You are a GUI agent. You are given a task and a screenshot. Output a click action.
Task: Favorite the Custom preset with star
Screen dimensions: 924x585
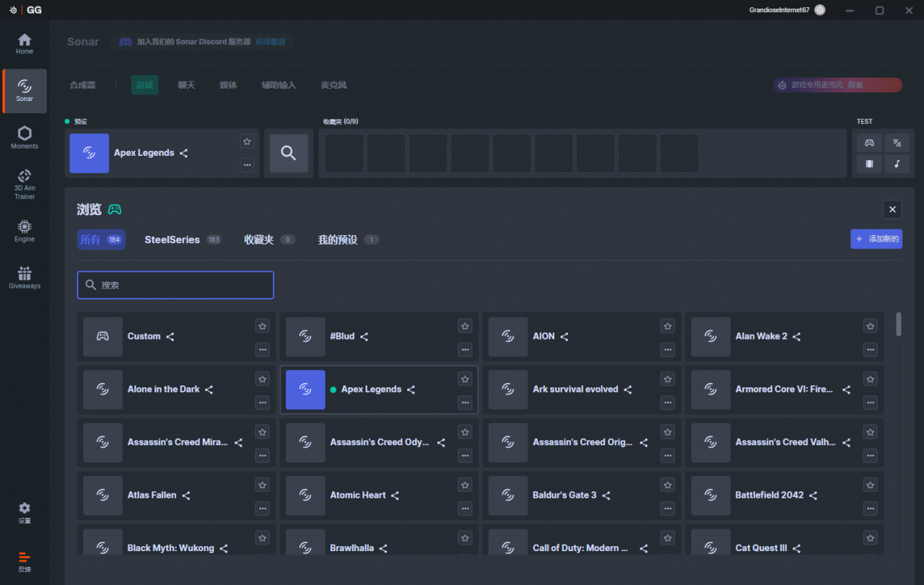[x=262, y=326]
